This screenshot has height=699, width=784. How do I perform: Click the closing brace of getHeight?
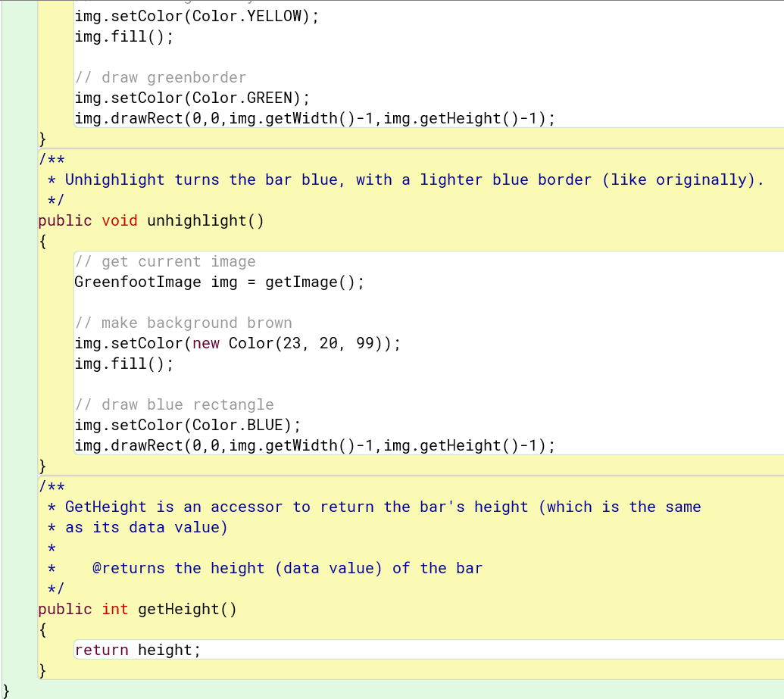point(43,669)
